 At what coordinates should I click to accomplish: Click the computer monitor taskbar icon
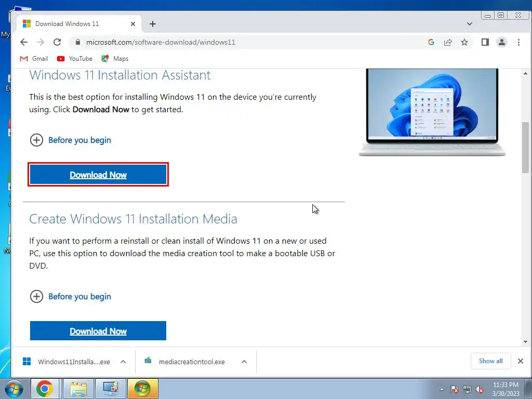(110, 389)
